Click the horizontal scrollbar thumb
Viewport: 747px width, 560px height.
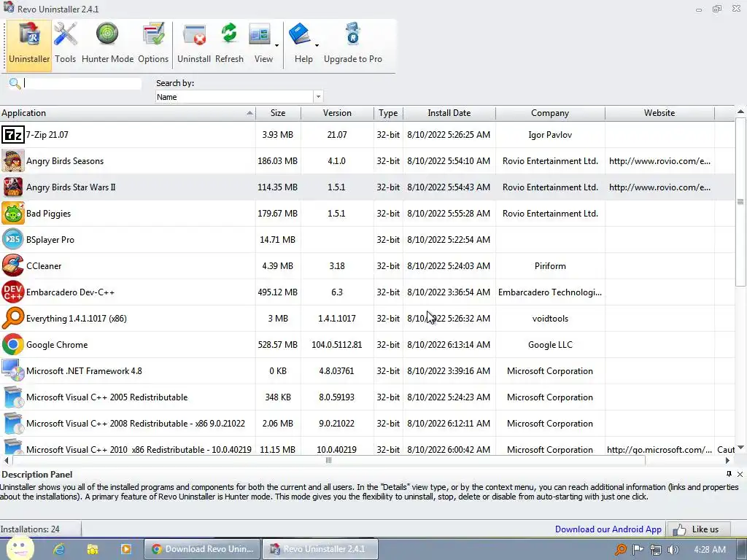[x=328, y=461]
